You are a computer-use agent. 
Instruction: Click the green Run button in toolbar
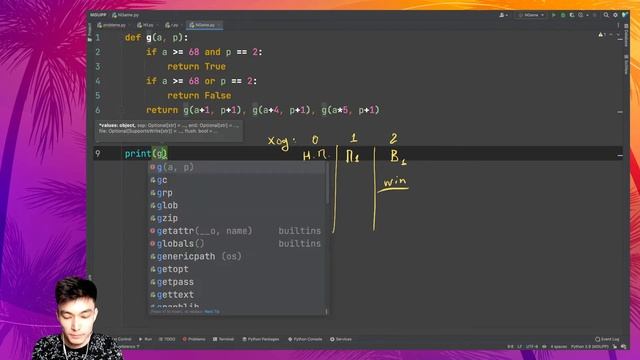point(553,15)
